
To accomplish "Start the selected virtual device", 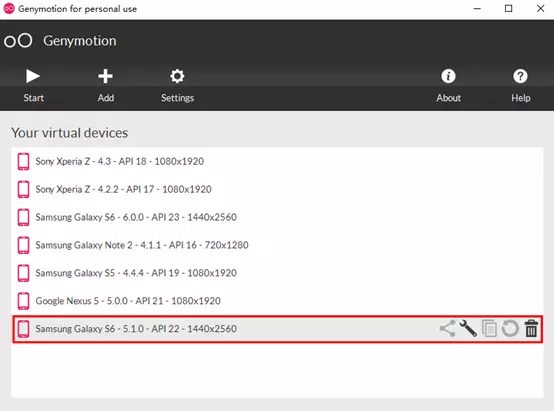I will pyautogui.click(x=33, y=86).
